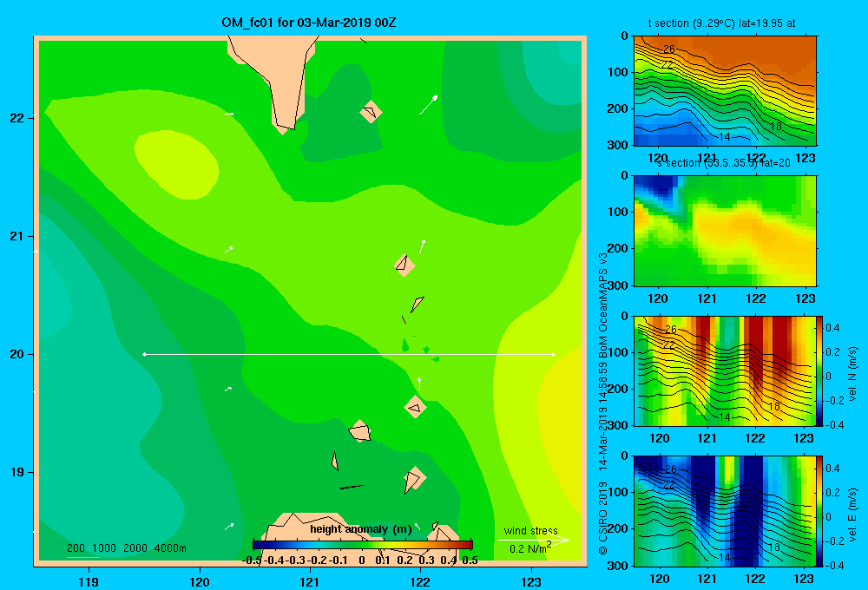Click the '14' isotherm label in t section
This screenshot has height=590, width=868.
pyautogui.click(x=725, y=137)
